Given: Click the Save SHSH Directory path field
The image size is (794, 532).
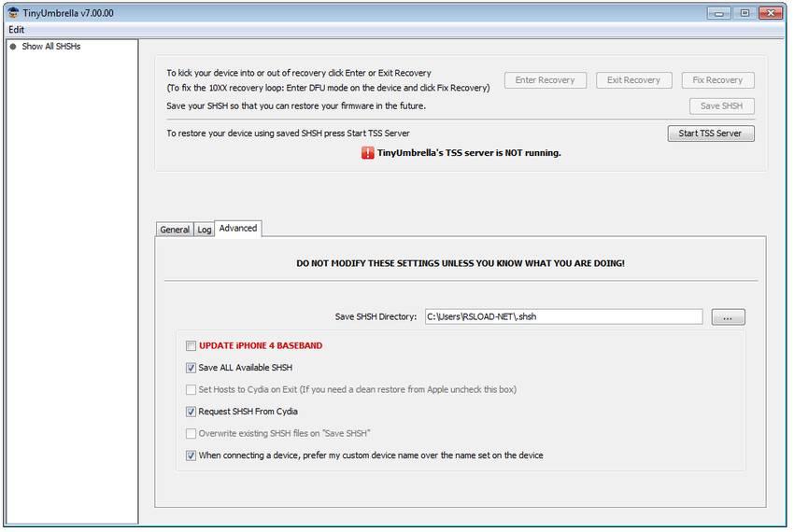Looking at the screenshot, I should [563, 317].
